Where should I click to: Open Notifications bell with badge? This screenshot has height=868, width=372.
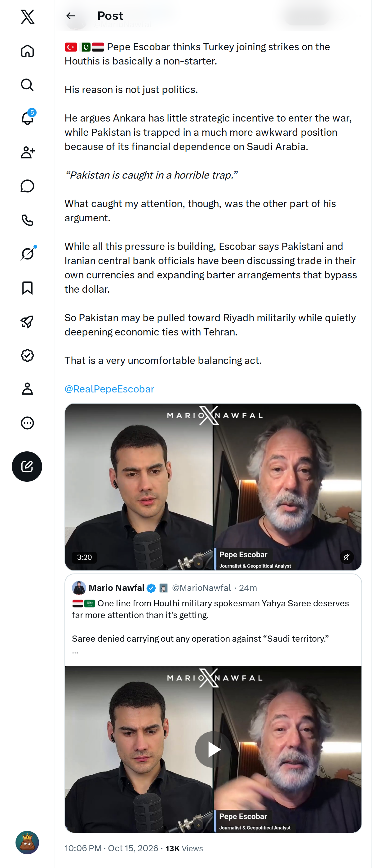pyautogui.click(x=27, y=118)
